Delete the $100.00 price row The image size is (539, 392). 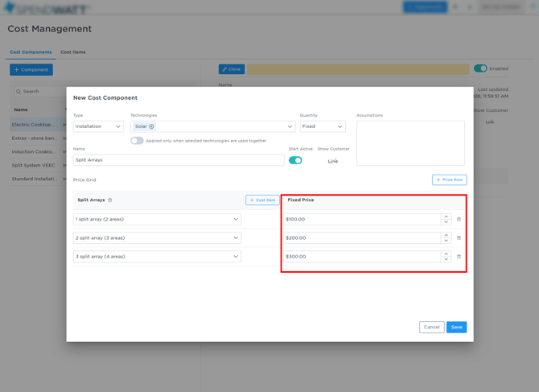click(459, 219)
